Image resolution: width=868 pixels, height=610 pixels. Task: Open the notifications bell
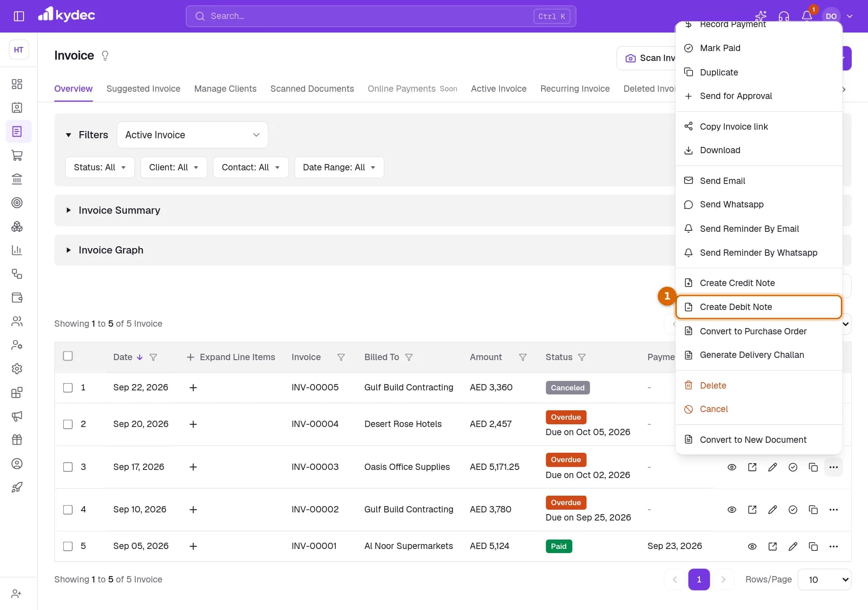pos(807,16)
